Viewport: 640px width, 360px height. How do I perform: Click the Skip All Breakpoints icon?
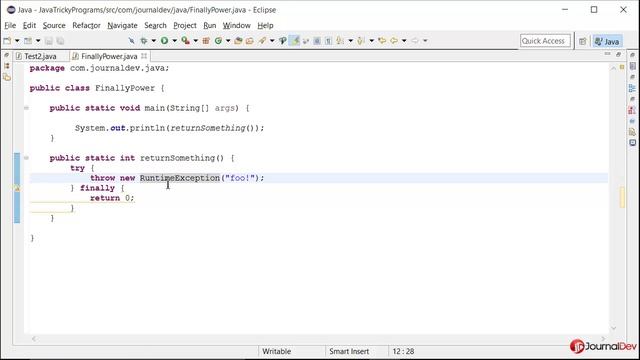pyautogui.click(x=131, y=41)
